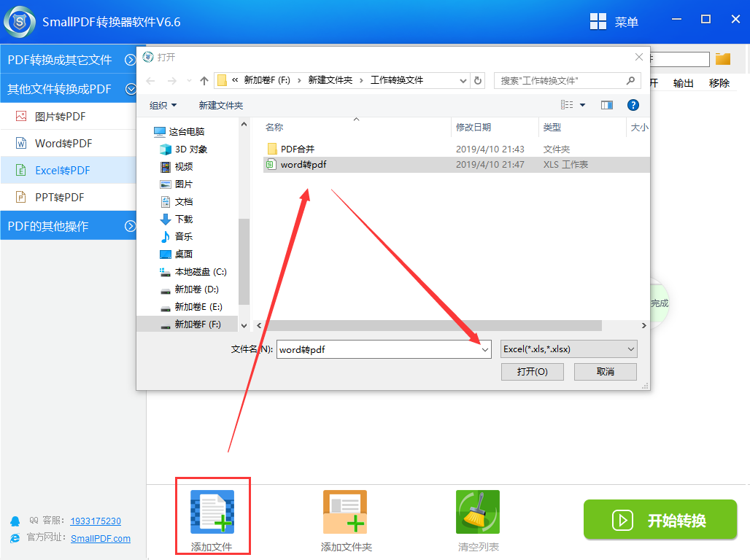750x560 pixels.
Task: Click the SmallPDF shield logo
Action: [20, 22]
